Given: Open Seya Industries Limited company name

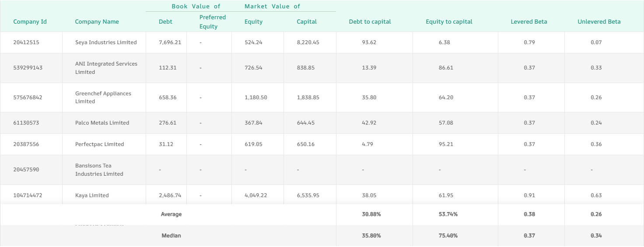Looking at the screenshot, I should (x=106, y=42).
